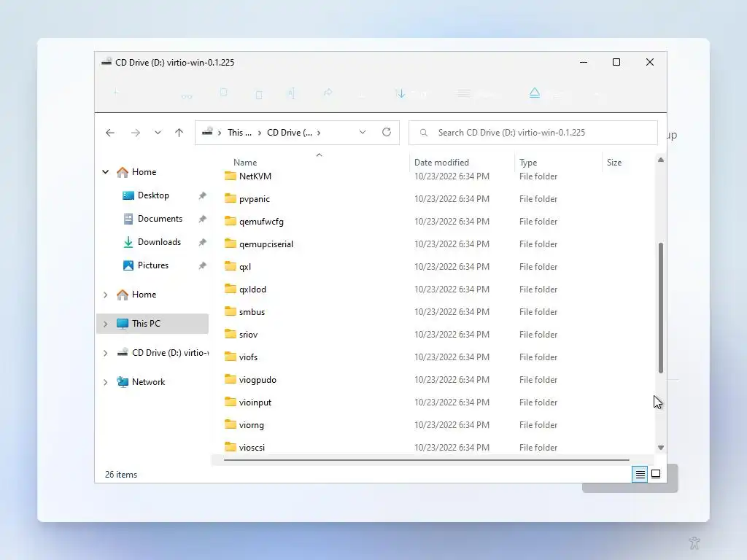Select the vioinput folder name
This screenshot has height=560, width=747.
coord(255,402)
